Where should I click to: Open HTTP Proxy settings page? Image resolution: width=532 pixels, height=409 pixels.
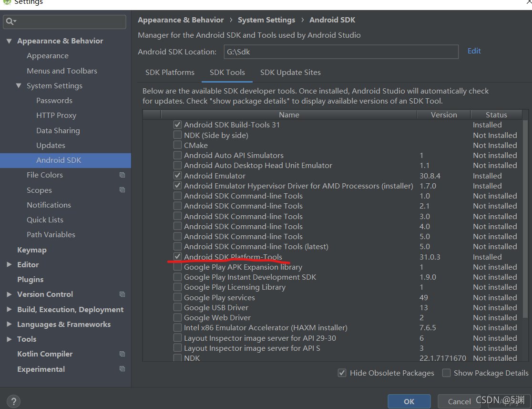56,115
